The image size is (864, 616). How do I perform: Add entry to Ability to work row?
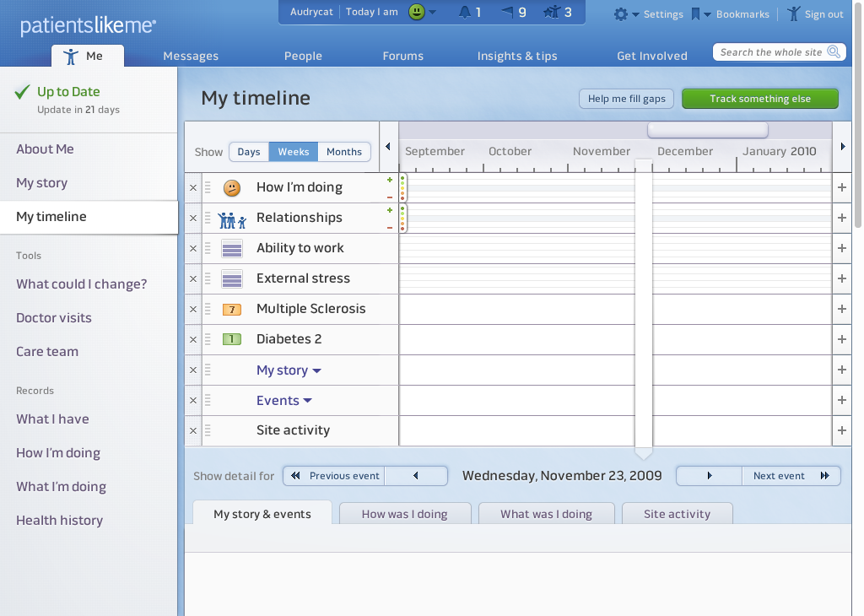click(841, 248)
